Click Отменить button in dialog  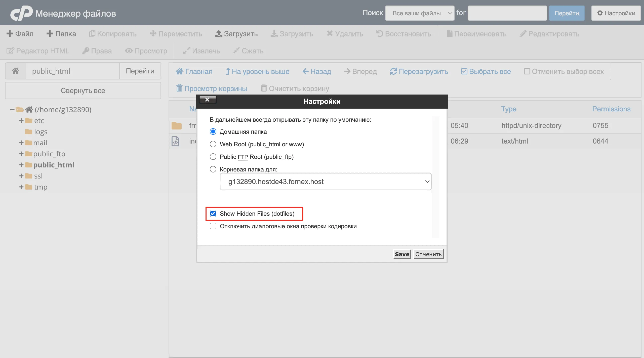point(428,254)
